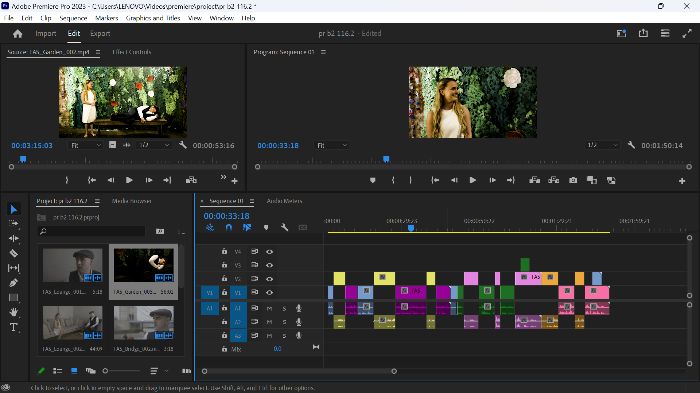Select the Razor tool
Screen dimensions: 700x393
13,253
